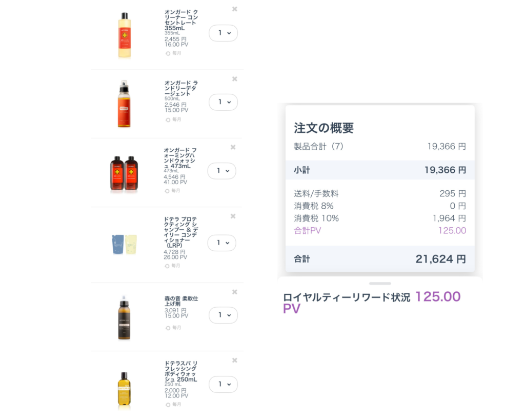Click the drag handle above ロイヤルティーリワード状況
This screenshot has height=420, width=525.
380,283
